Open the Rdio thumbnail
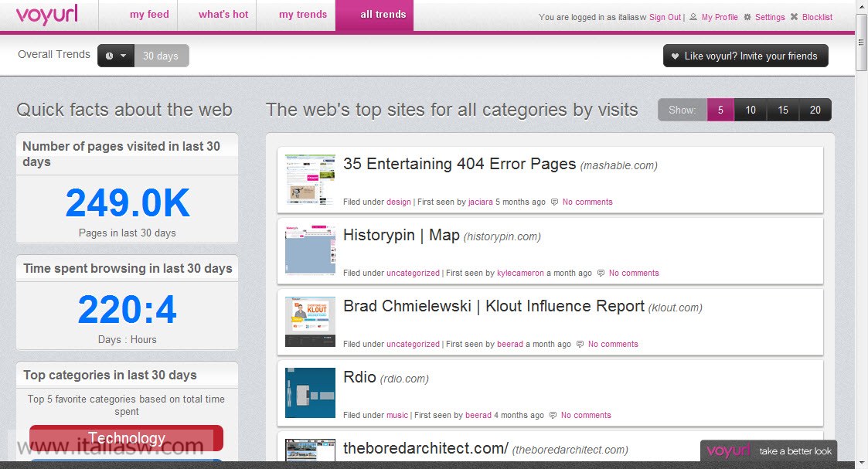Viewport: 868px width, 469px height. [x=310, y=393]
